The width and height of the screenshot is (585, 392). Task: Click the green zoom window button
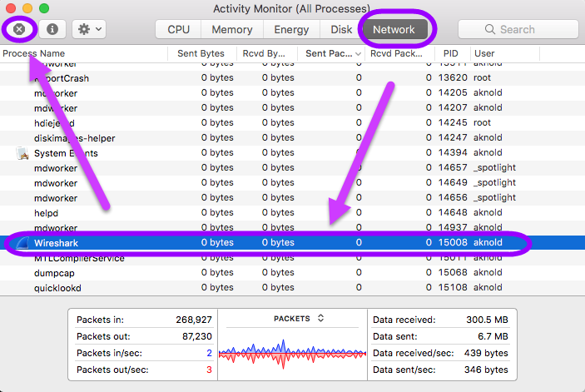tap(44, 8)
